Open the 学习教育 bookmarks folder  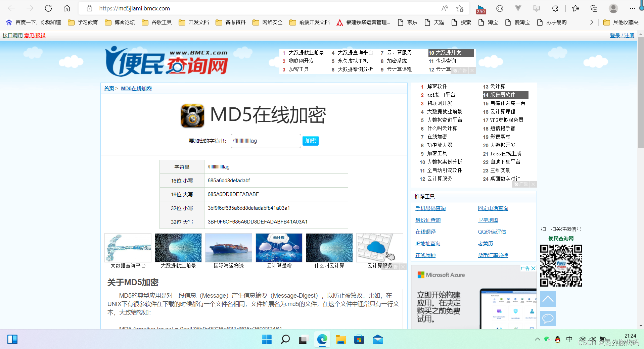click(x=83, y=22)
